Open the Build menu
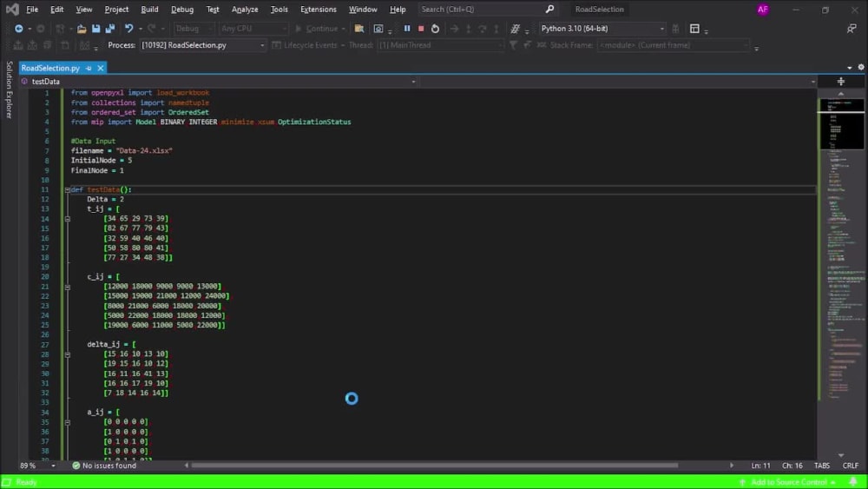 (x=149, y=10)
